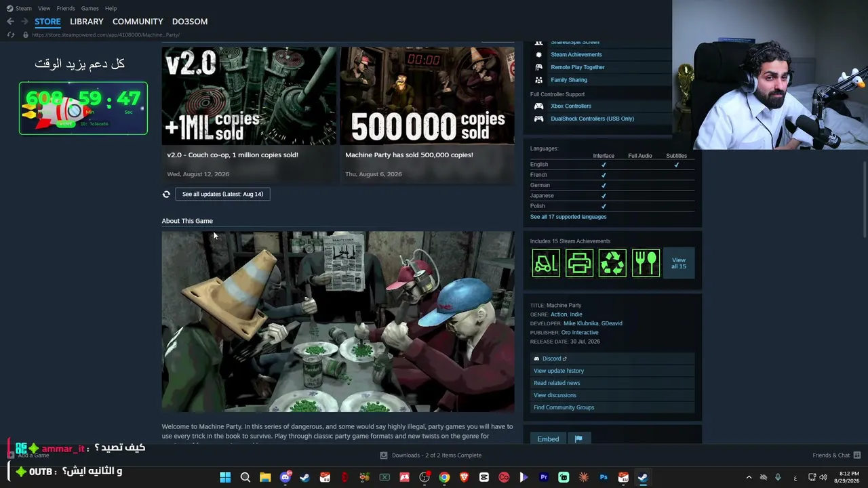This screenshot has height=488, width=868.
Task: Switch to the STORE tab
Action: 47,22
